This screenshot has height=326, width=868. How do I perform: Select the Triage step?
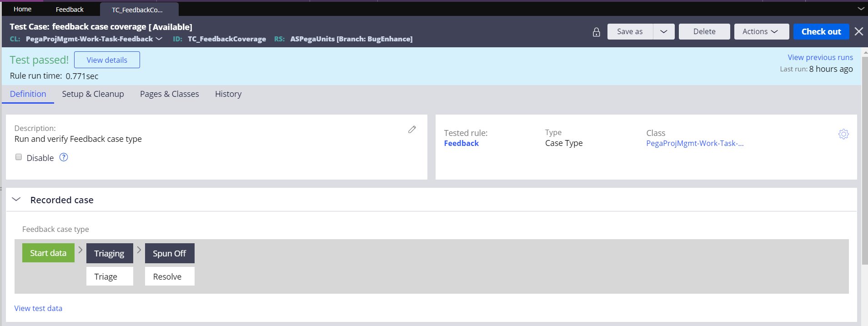pyautogui.click(x=110, y=276)
